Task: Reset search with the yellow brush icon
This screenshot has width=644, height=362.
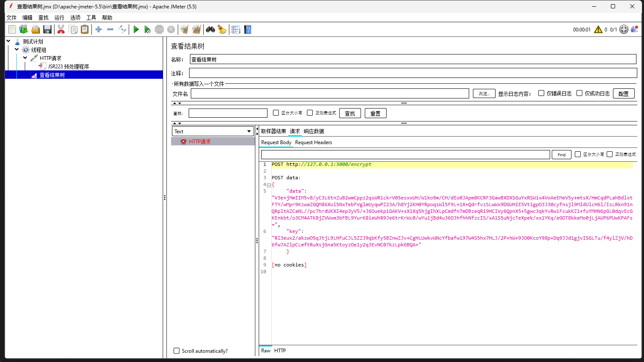Action: [222, 29]
